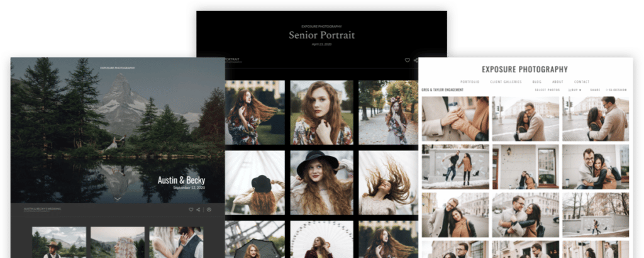644x258 pixels.
Task: Click the Share text button in engagement gallery
Action: (x=595, y=90)
